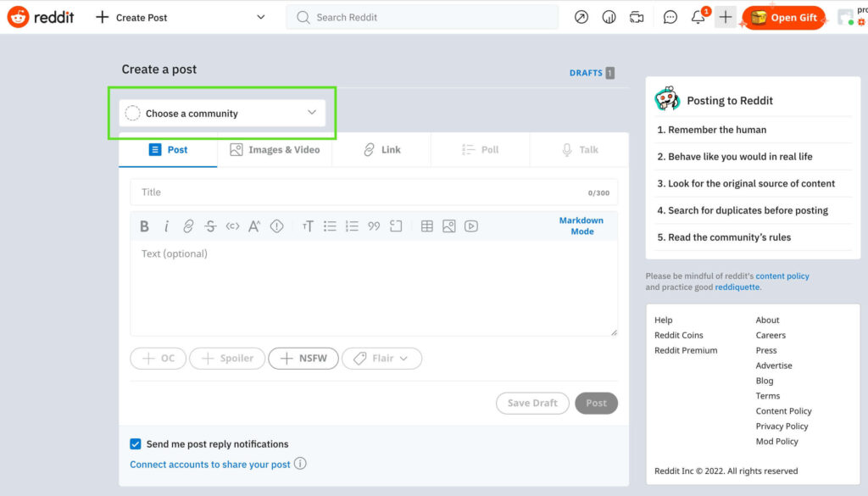Open the content policy link

(782, 276)
